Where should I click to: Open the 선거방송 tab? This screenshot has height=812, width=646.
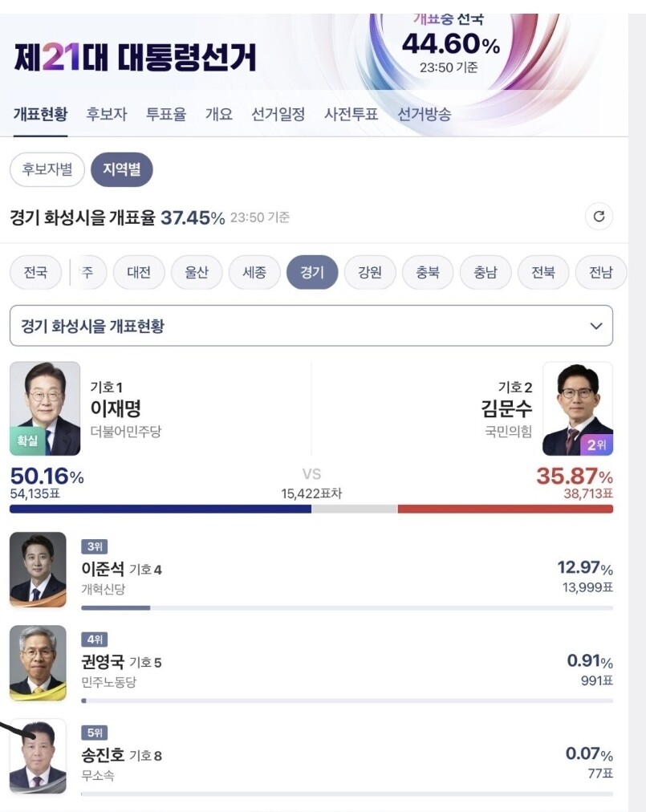(425, 114)
